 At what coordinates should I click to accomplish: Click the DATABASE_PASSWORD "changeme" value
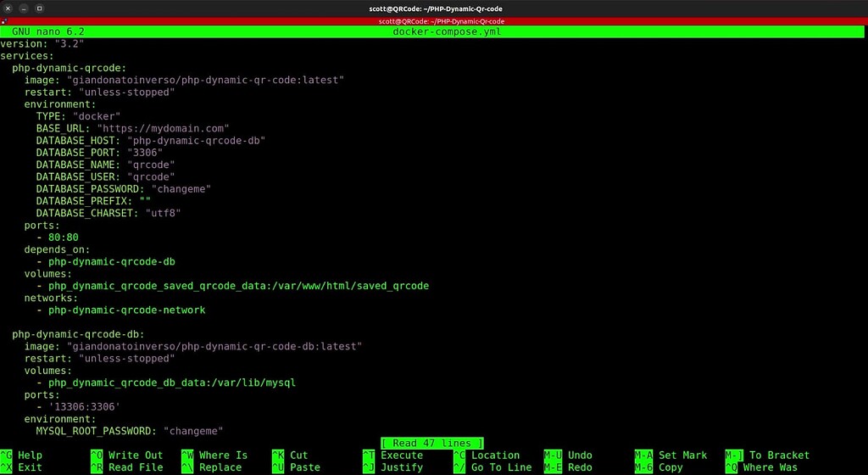tap(181, 189)
